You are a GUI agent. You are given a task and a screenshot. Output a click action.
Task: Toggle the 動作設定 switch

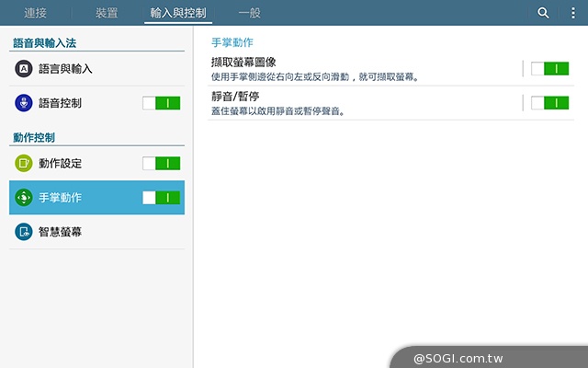click(162, 163)
